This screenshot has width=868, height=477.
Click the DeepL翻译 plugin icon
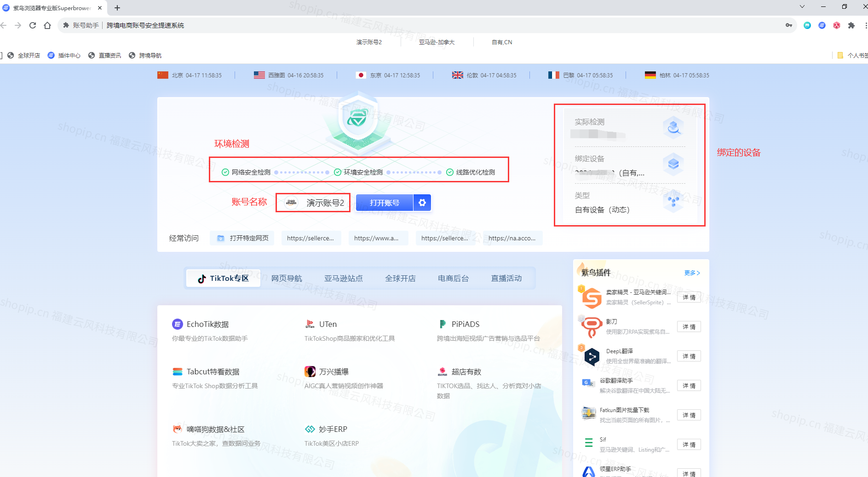592,357
